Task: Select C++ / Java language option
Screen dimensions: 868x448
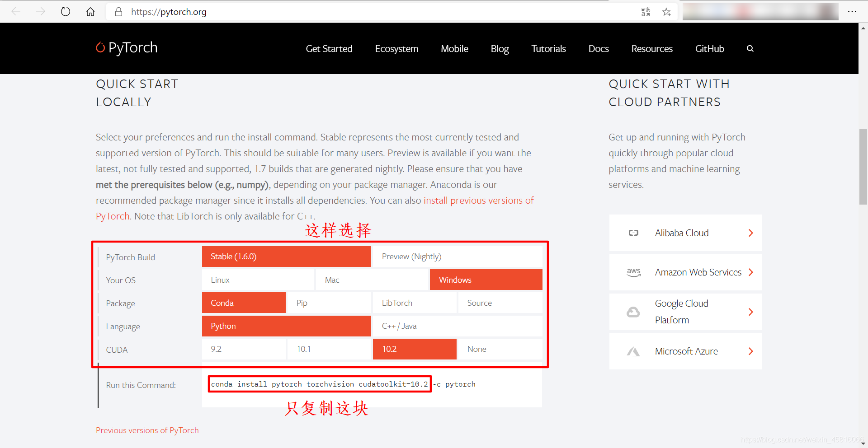Action: (458, 326)
